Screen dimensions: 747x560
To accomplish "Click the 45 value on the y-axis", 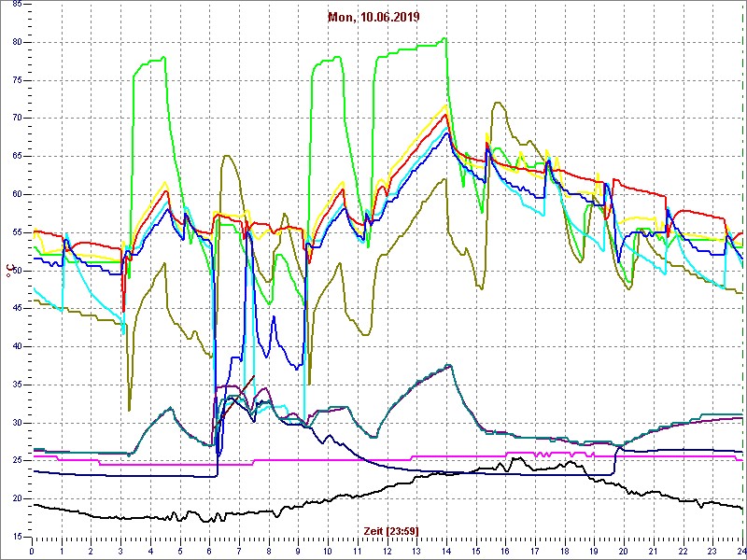I will (x=16, y=309).
